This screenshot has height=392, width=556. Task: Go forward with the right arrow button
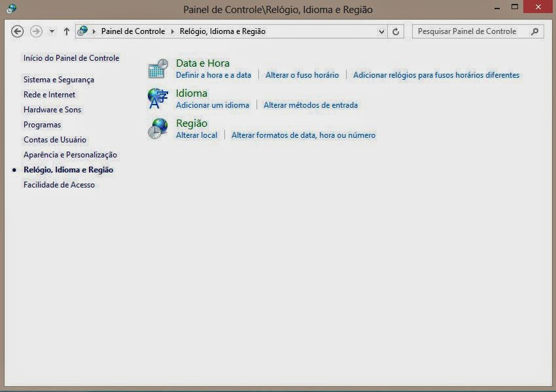tap(36, 31)
